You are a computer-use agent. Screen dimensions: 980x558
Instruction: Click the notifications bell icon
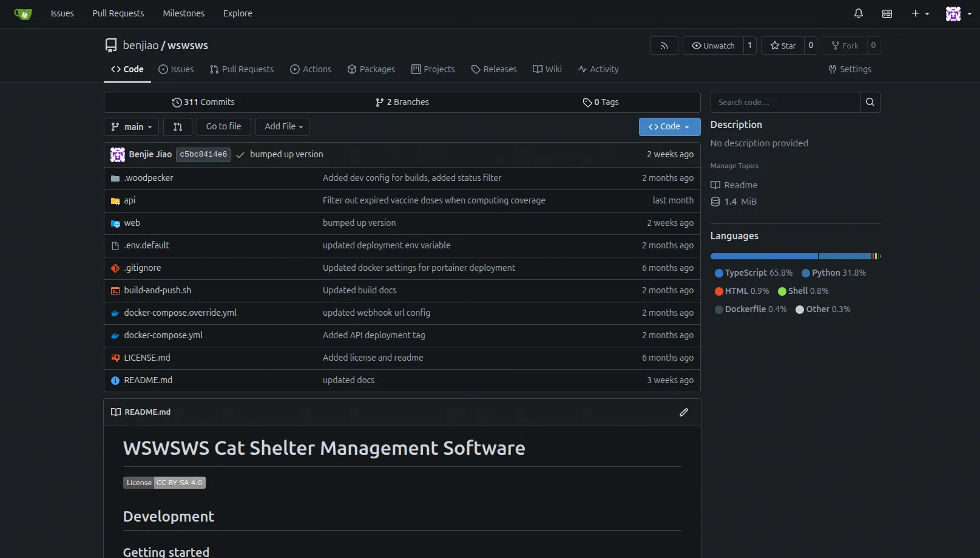pyautogui.click(x=858, y=13)
